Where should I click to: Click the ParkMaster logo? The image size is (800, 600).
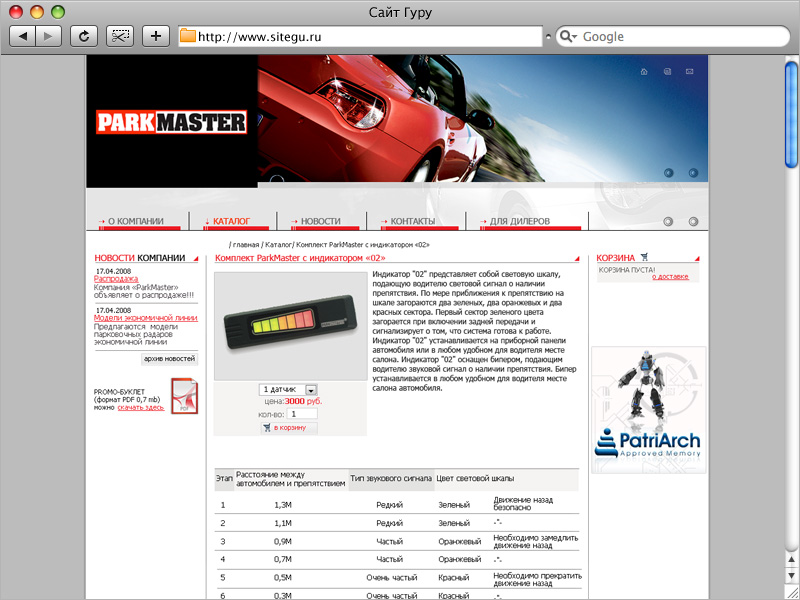(171, 122)
